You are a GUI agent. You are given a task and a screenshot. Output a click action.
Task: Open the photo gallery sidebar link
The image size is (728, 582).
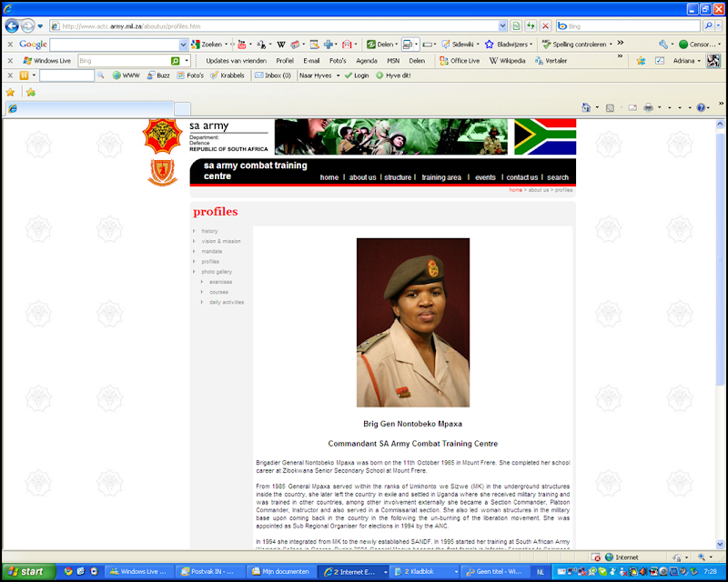click(217, 272)
